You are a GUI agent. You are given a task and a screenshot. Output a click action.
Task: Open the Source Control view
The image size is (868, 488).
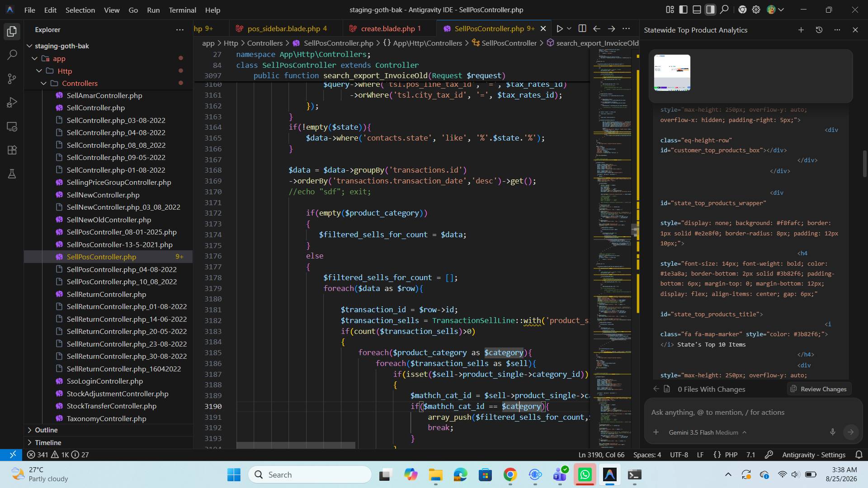click(x=12, y=79)
